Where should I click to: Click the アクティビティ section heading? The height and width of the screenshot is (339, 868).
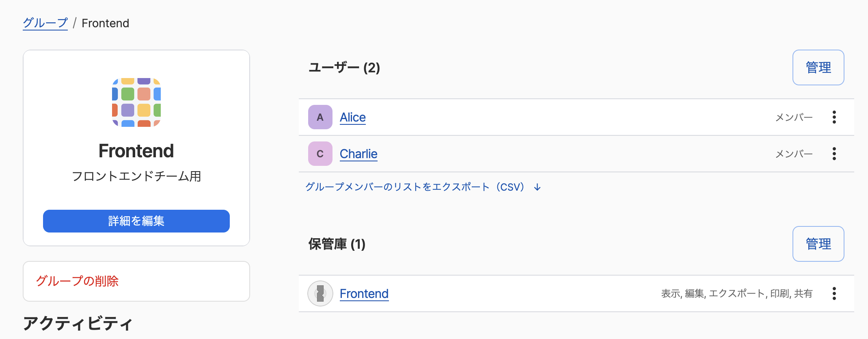[x=77, y=324]
